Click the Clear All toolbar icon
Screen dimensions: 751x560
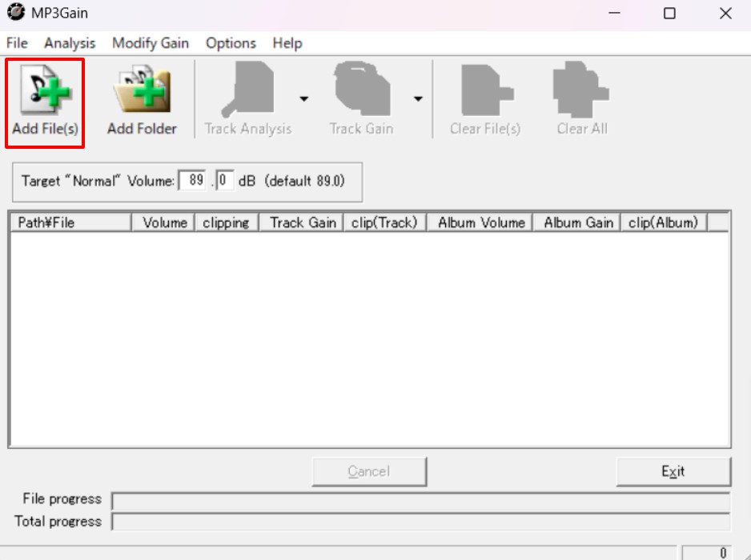tap(581, 89)
